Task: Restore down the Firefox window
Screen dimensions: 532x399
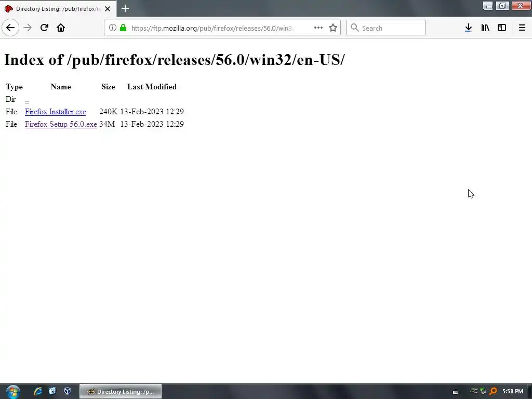Action: 502,5
